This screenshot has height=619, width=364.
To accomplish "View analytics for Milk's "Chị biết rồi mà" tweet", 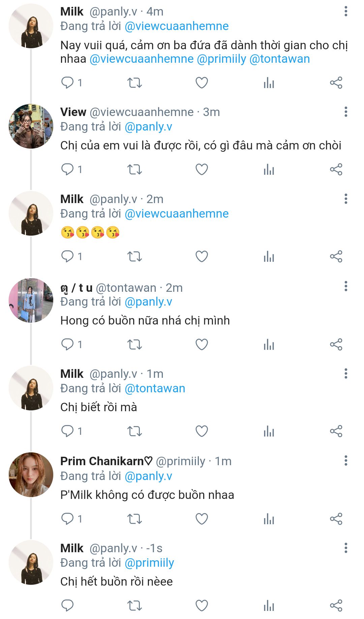I will coord(269,431).
